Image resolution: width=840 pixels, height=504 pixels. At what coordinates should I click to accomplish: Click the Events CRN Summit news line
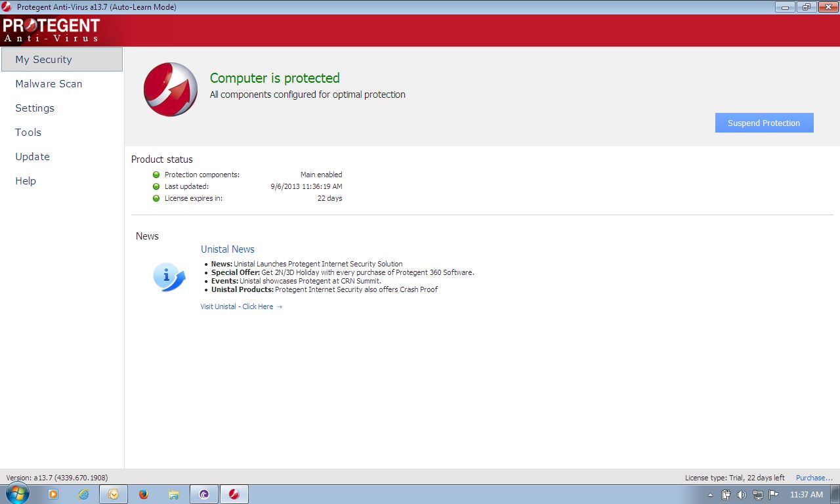(x=296, y=281)
